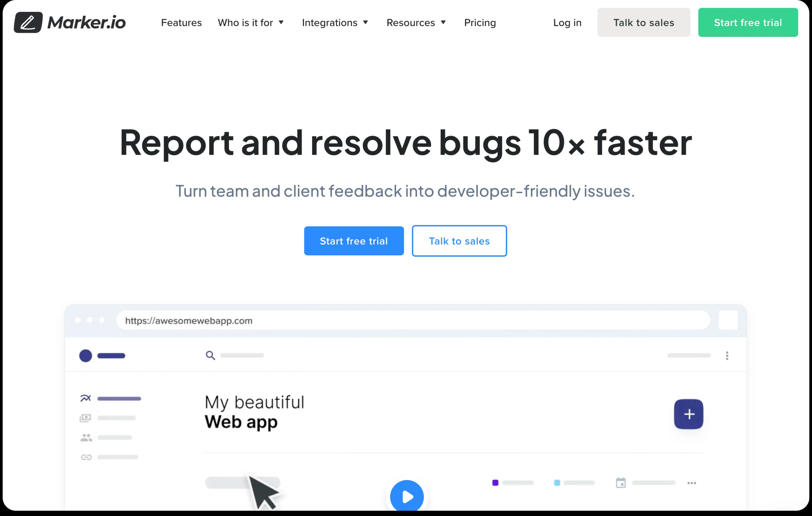
Task: Click the purple square marker near the bottom
Action: pos(495,483)
